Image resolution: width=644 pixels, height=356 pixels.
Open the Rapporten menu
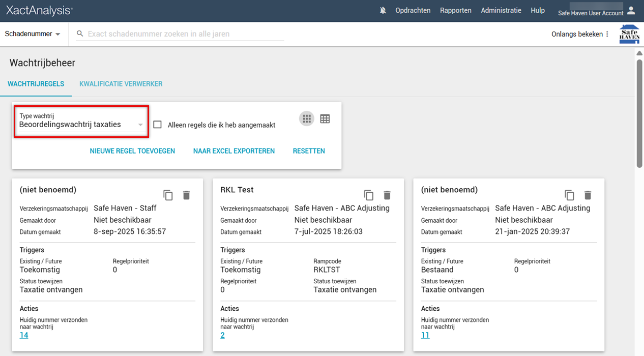455,11
